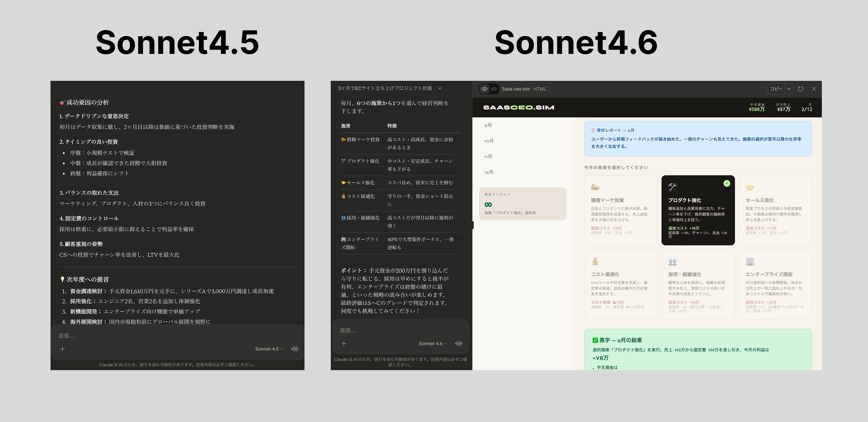Expand the ECサイト project title chevron
Screen dimensions: 868x422
pyautogui.click(x=440, y=88)
